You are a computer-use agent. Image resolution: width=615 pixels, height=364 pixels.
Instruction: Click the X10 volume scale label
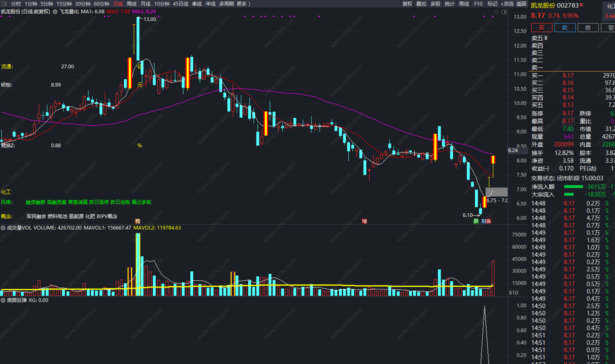point(513,293)
